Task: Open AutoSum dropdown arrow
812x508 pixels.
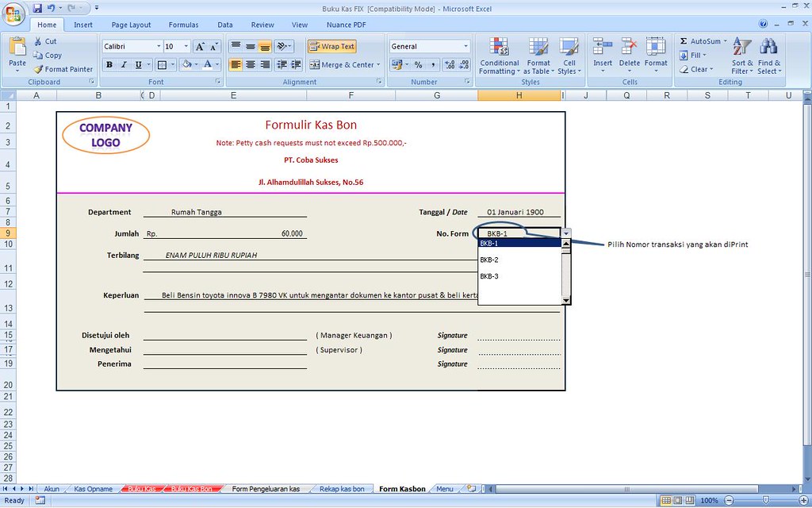Action: click(x=725, y=41)
